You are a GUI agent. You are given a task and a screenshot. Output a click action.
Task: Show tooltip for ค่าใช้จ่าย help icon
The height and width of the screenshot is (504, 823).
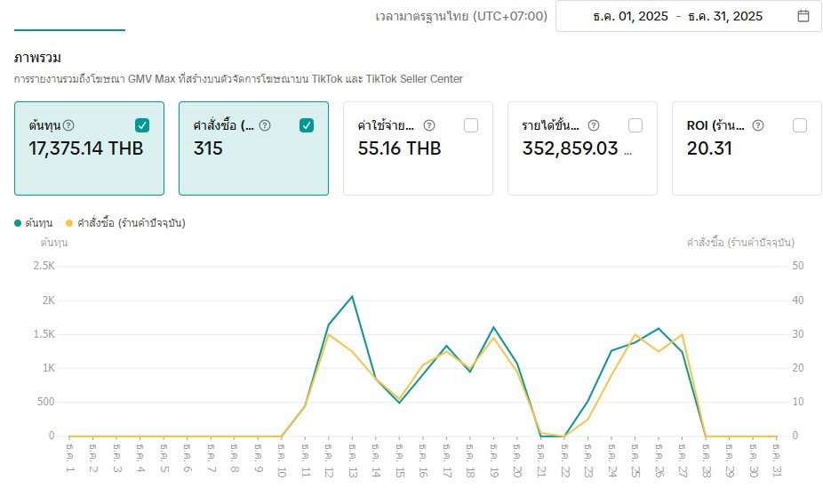(x=429, y=125)
